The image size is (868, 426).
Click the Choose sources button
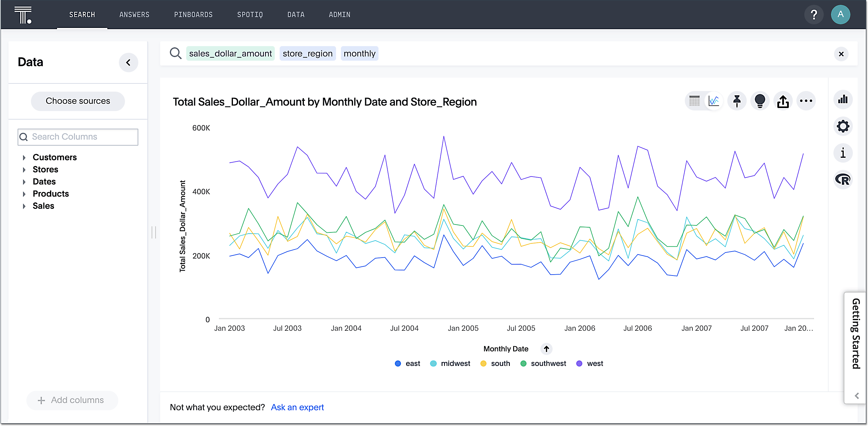[x=78, y=101]
